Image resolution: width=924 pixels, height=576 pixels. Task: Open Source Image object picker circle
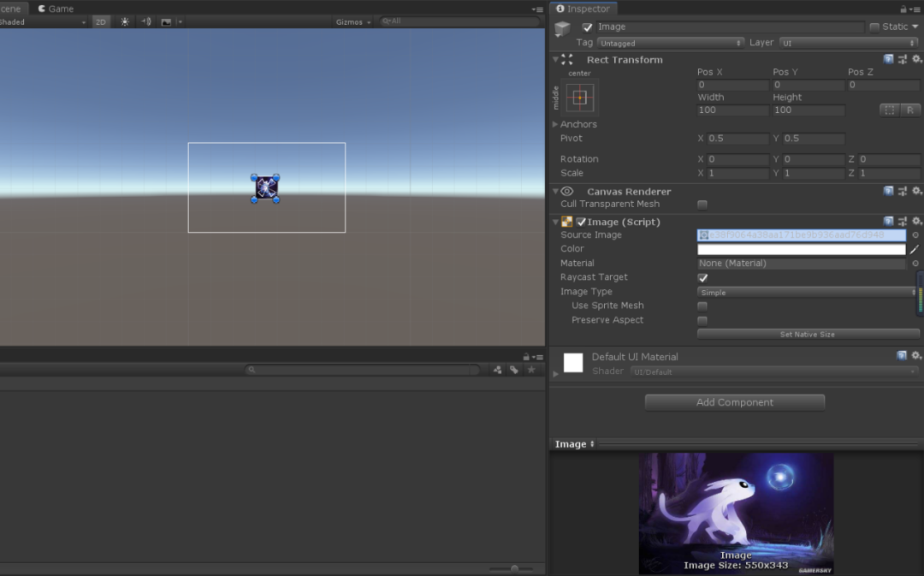(x=915, y=235)
